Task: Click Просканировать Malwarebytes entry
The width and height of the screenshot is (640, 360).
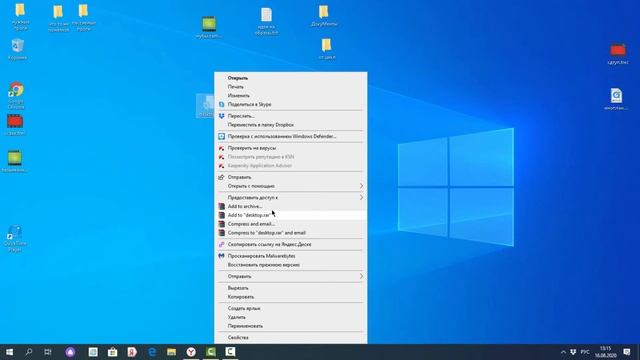Action: 291,256
